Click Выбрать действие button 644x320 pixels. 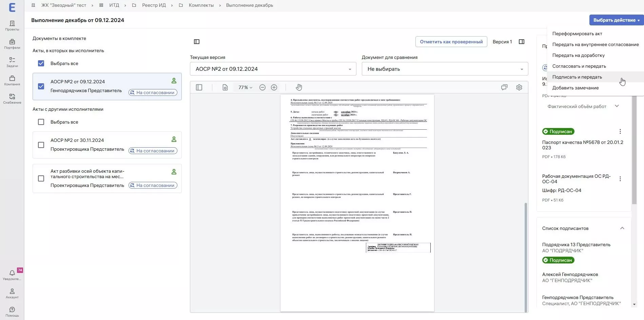tap(616, 20)
